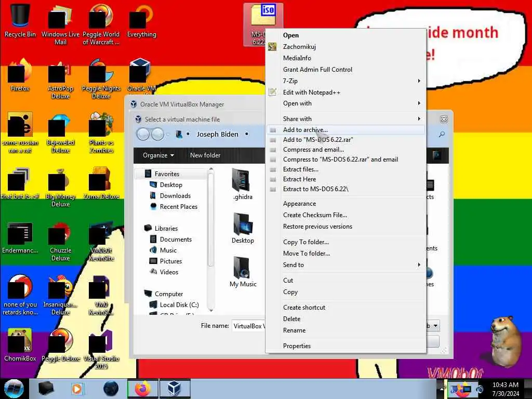This screenshot has width=532, height=399.
Task: Open Zuma Deluxe desktop icon
Action: coord(101,183)
